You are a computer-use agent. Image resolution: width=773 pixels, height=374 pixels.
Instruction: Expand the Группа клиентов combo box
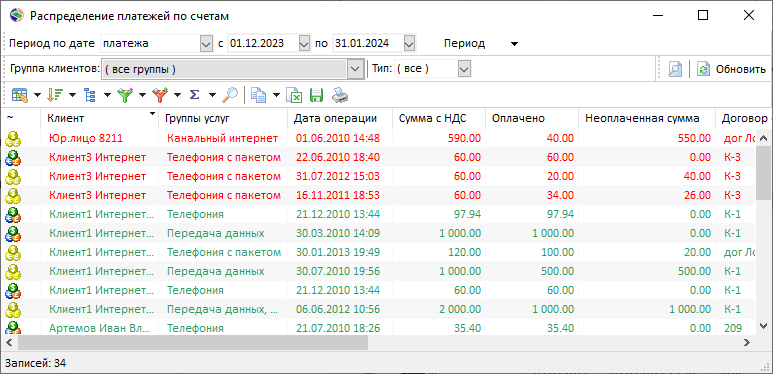tap(355, 69)
